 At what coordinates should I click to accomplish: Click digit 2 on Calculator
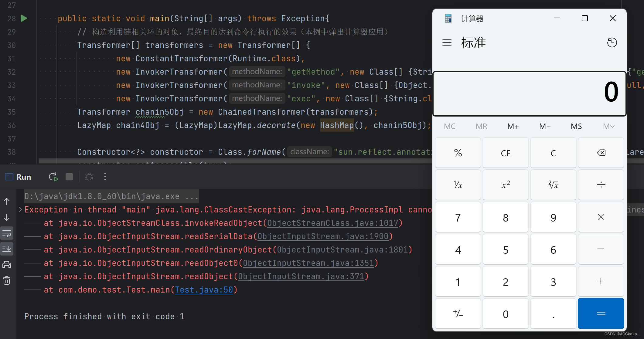coord(506,281)
